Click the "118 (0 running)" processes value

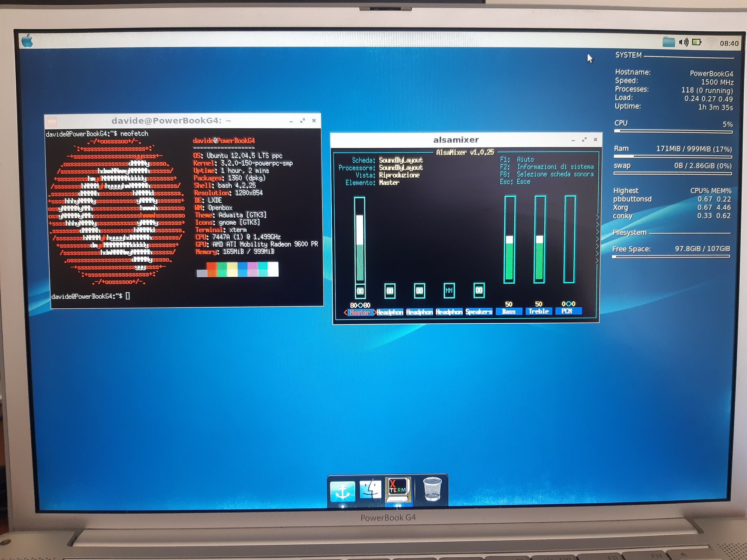[707, 90]
